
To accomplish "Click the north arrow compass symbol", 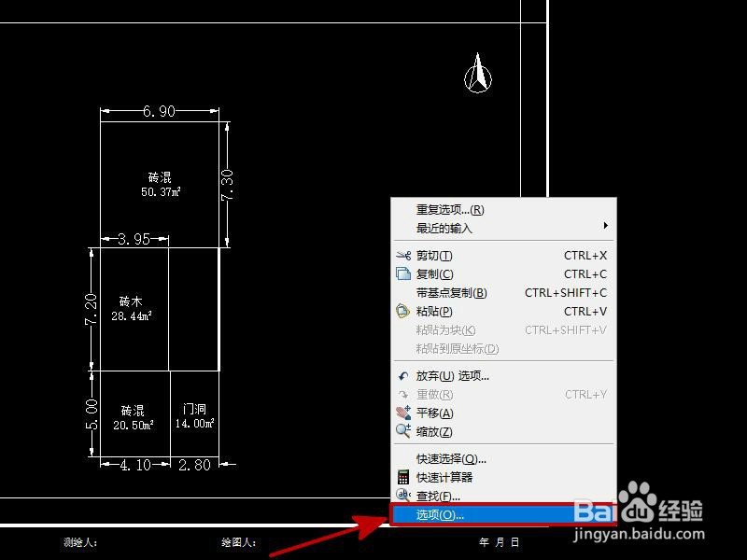I will point(478,73).
